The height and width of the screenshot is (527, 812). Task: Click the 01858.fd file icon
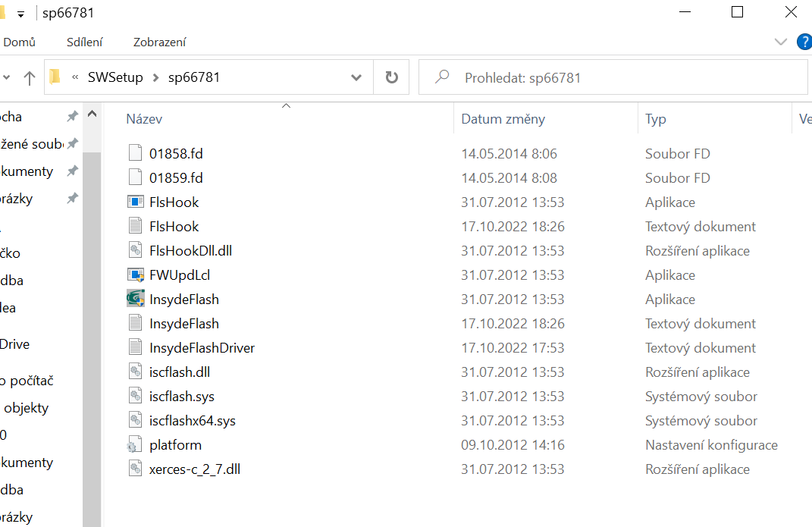(135, 152)
